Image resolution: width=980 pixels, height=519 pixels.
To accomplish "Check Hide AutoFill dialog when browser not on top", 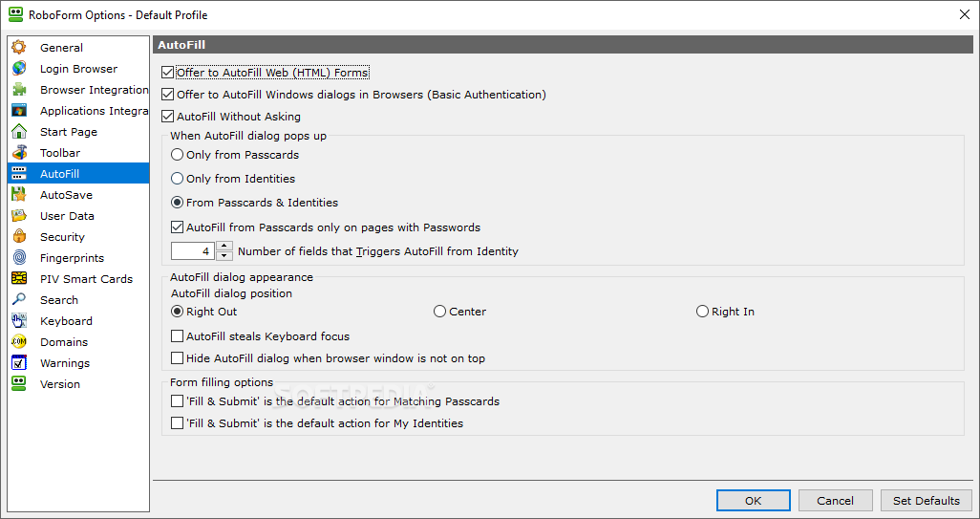I will point(177,358).
